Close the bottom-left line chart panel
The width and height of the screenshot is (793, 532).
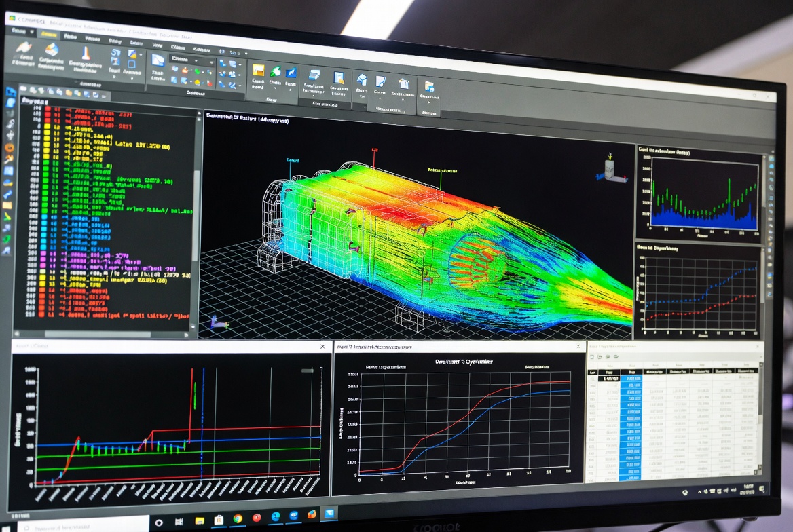point(322,346)
